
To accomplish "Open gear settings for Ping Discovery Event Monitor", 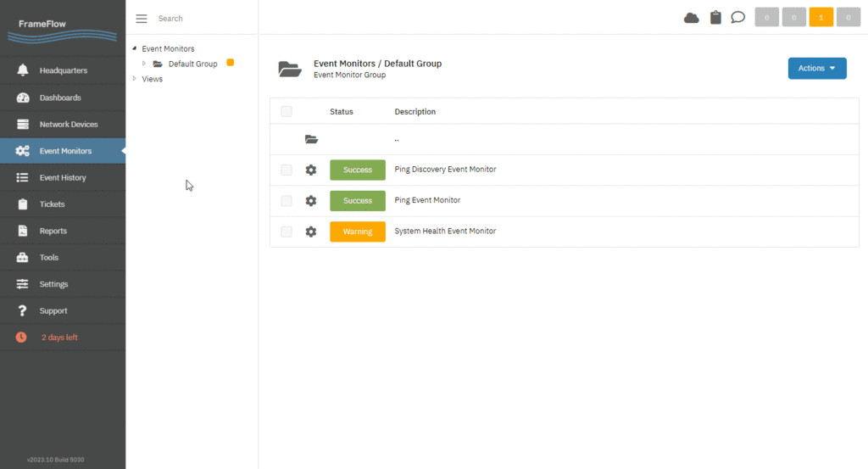I will click(311, 170).
